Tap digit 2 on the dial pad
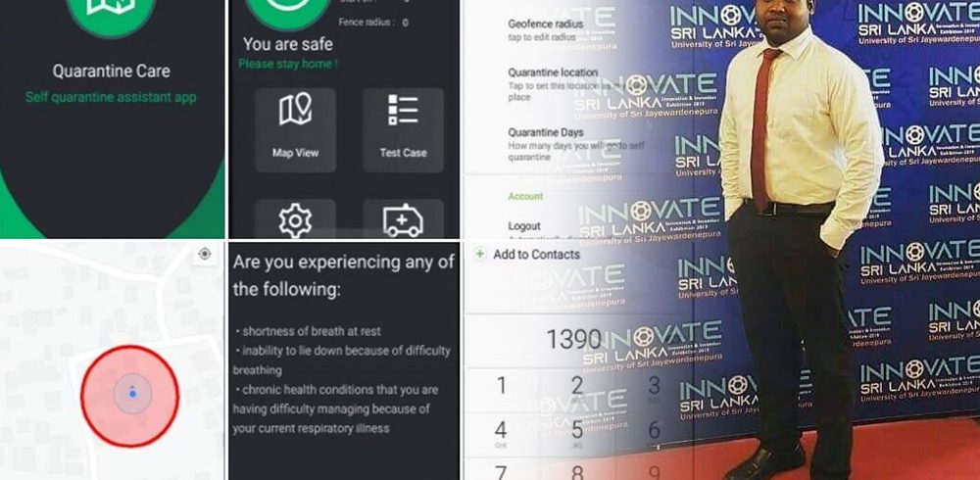 click(577, 386)
